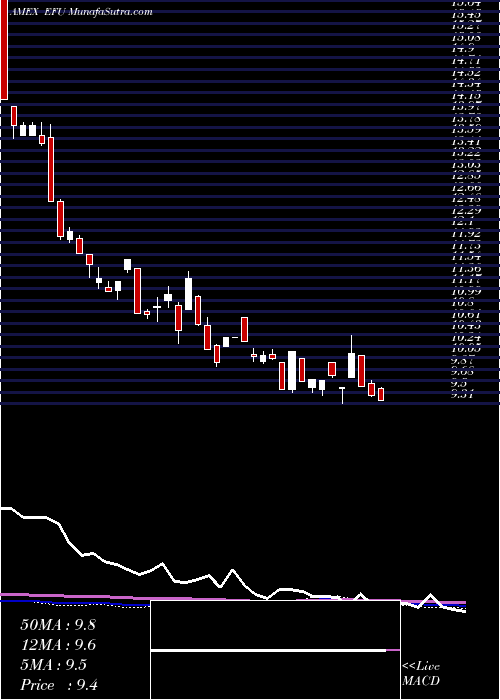The image size is (500, 700).
Task: Click the 50MA : 9.8 reading
Action: pyautogui.click(x=58, y=625)
